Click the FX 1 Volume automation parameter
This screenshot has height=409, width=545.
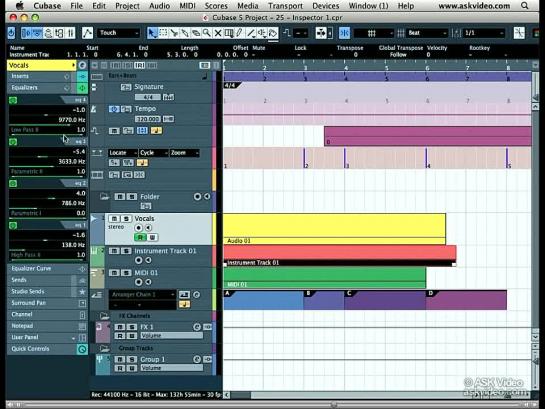point(172,336)
